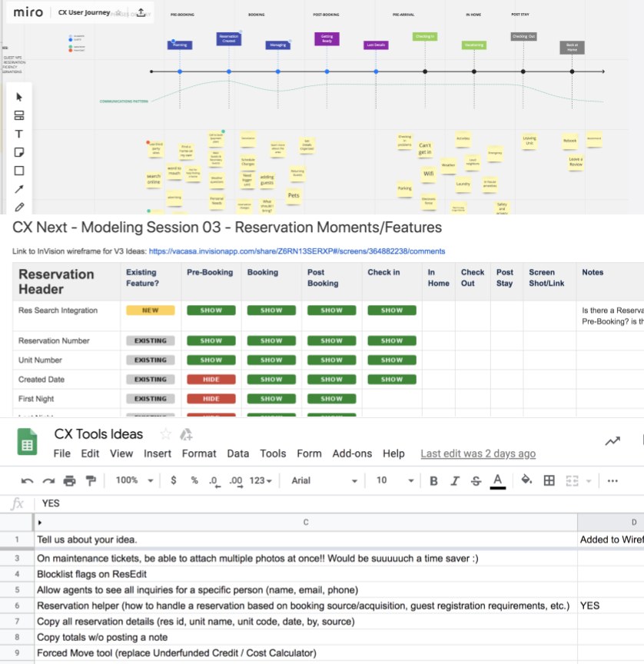Viewport: 644px width, 664px height.
Task: Toggle strikethrough formatting
Action: (x=476, y=480)
